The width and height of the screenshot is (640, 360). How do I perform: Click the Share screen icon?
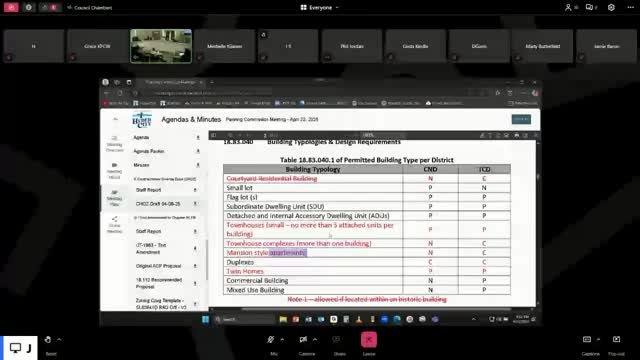pos(336,340)
